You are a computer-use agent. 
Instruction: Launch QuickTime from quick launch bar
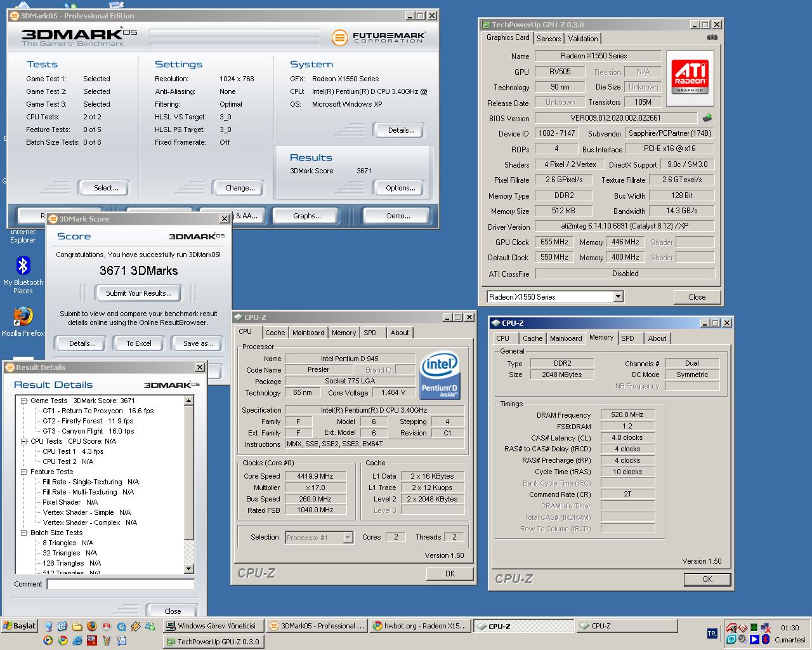point(121,627)
